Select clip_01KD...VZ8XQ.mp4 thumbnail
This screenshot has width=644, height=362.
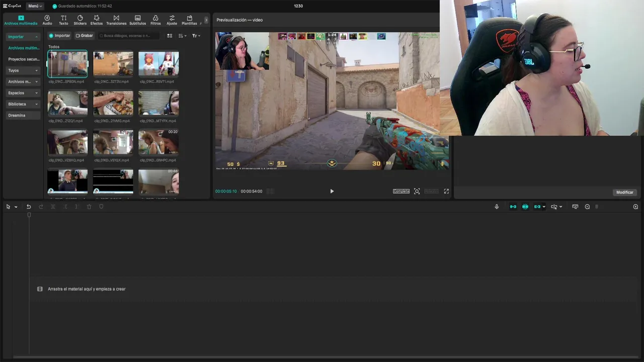pos(67,142)
